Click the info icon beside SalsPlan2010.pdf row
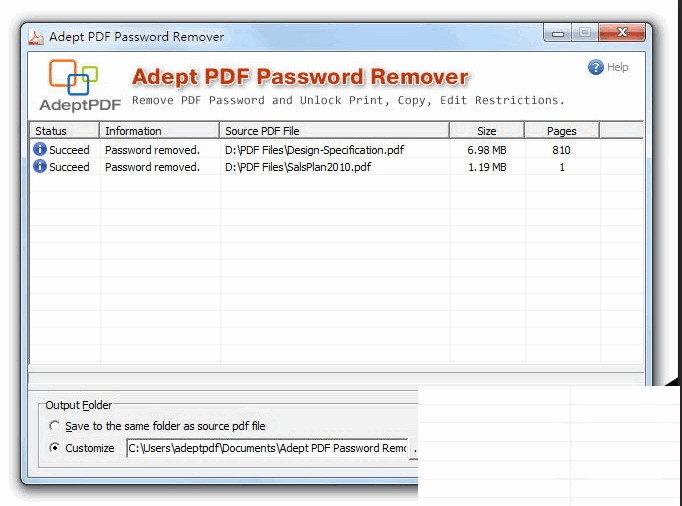Image resolution: width=682 pixels, height=506 pixels. click(40, 166)
